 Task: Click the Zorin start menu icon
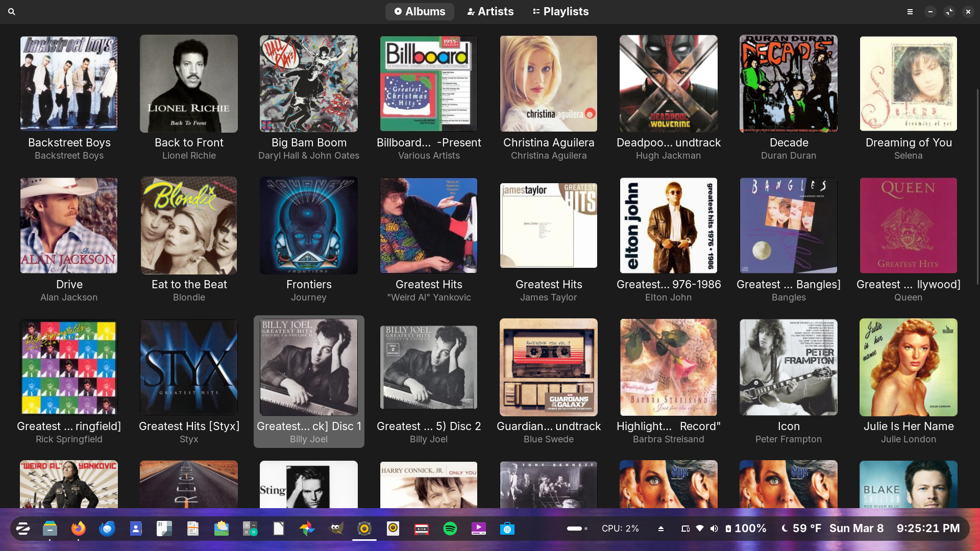[x=22, y=529]
